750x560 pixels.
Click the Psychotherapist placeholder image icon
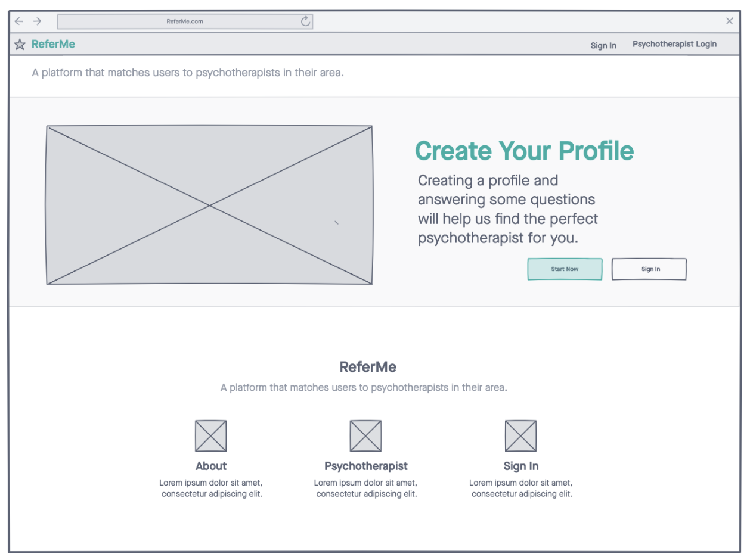tap(365, 435)
